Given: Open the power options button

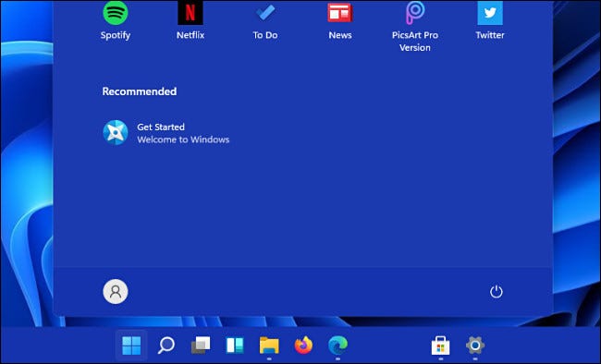Looking at the screenshot, I should pos(496,292).
